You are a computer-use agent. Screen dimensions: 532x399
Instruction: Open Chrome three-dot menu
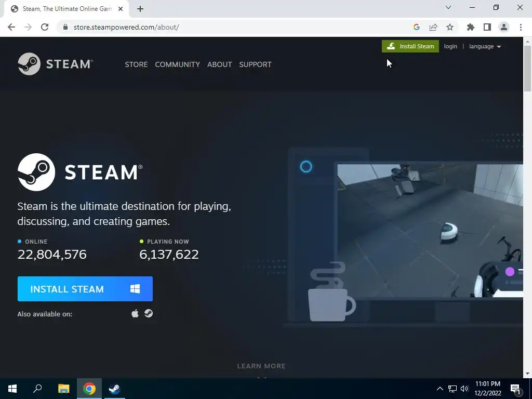[521, 27]
